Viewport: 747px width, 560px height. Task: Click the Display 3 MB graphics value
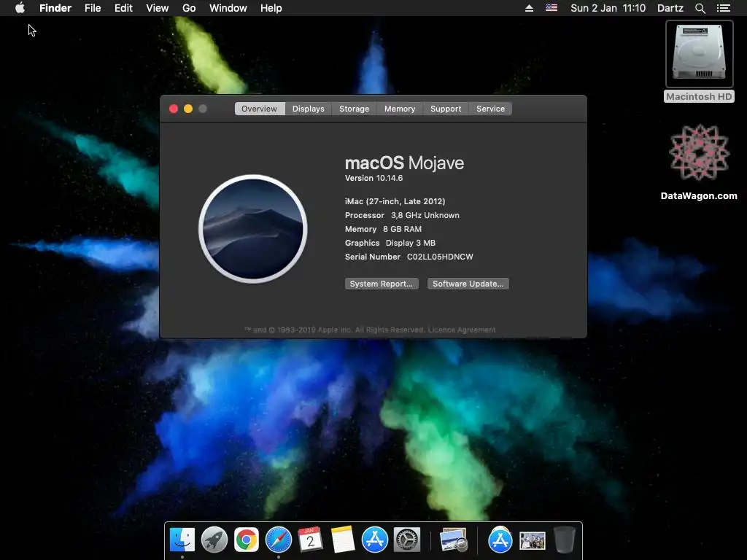pyautogui.click(x=411, y=243)
